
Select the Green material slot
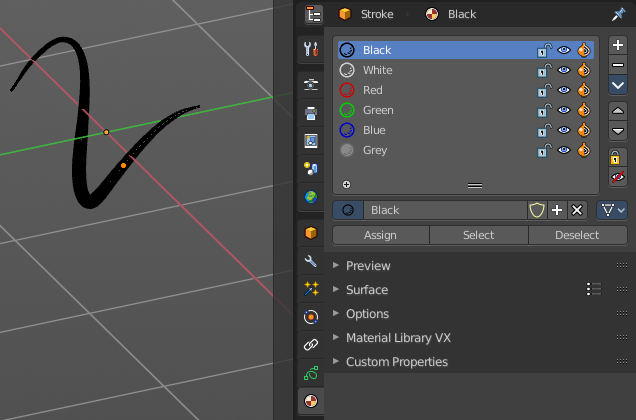[x=466, y=110]
